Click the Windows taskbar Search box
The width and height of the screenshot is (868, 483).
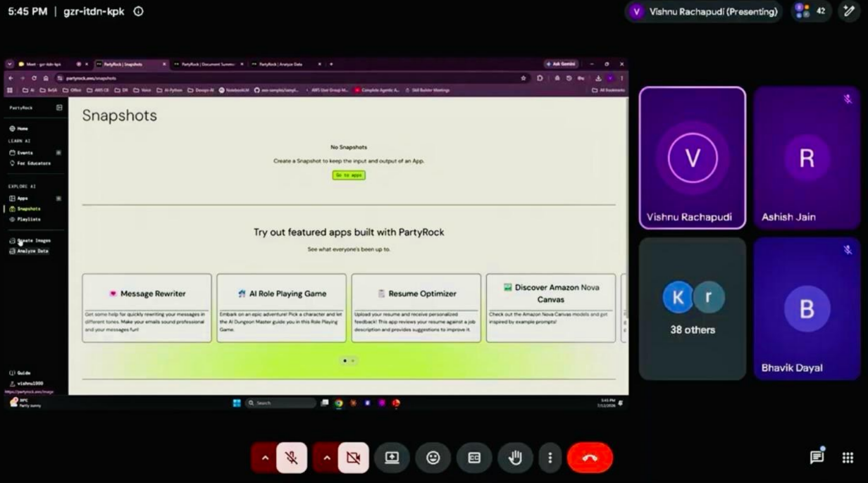[x=280, y=403]
